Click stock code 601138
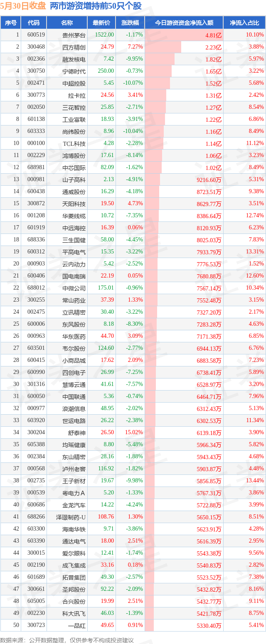Viewport: 266px width, 644px height. click(36, 119)
